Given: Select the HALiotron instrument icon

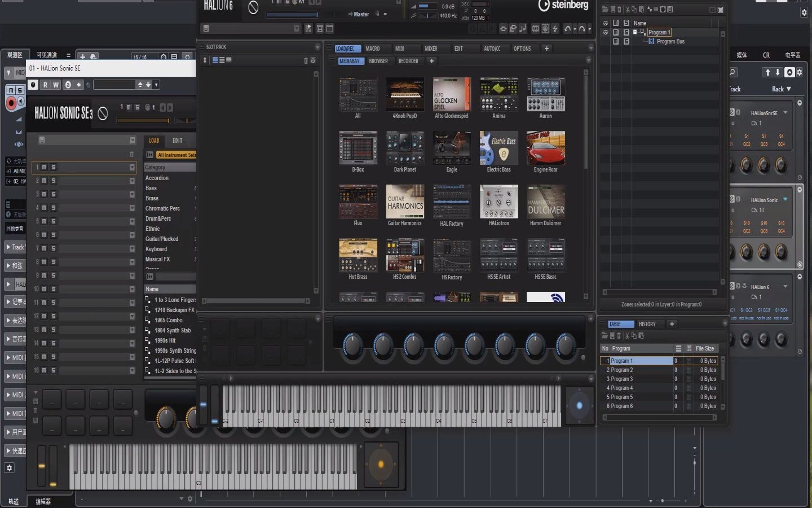Looking at the screenshot, I should pyautogui.click(x=498, y=202).
